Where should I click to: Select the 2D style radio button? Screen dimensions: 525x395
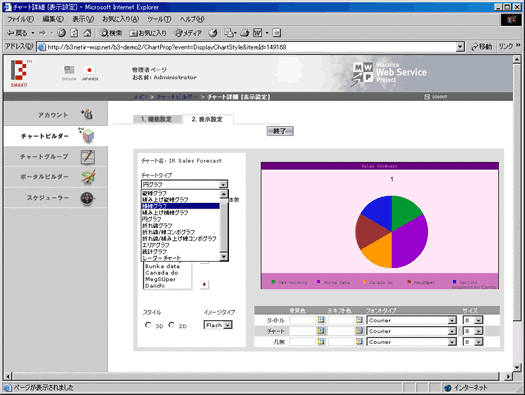point(171,325)
